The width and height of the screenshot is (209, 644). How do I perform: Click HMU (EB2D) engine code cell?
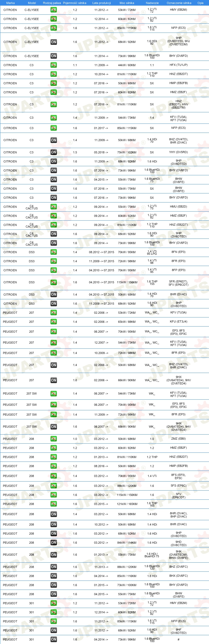[x=179, y=207]
